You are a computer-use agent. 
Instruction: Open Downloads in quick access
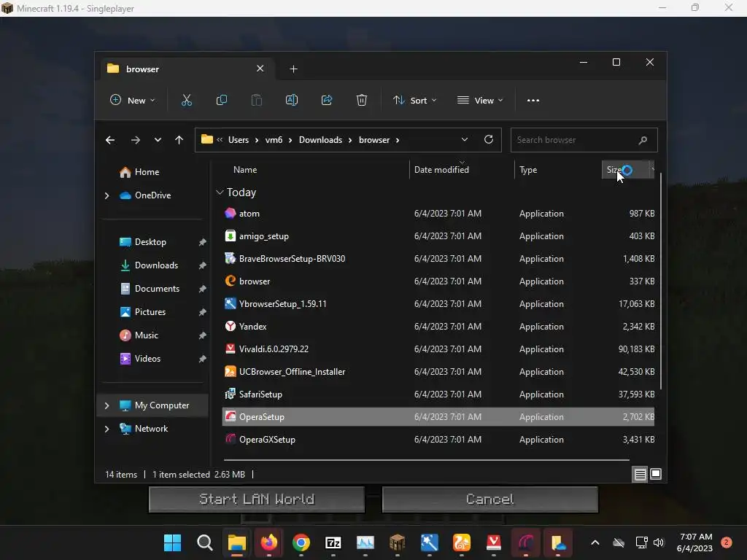[155, 265]
